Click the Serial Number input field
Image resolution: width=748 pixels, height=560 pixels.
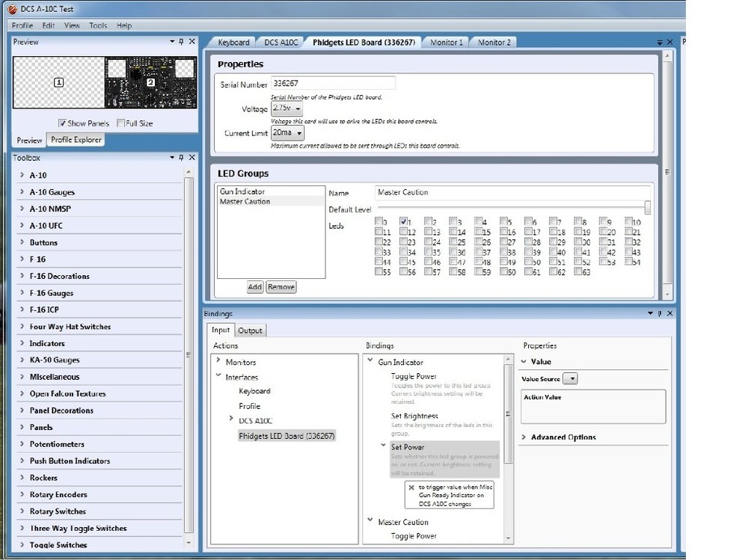pyautogui.click(x=332, y=84)
